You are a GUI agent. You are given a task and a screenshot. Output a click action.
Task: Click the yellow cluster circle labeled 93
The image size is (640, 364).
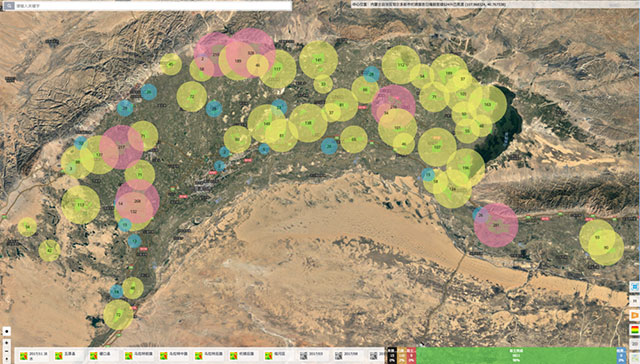pyautogui.click(x=597, y=237)
